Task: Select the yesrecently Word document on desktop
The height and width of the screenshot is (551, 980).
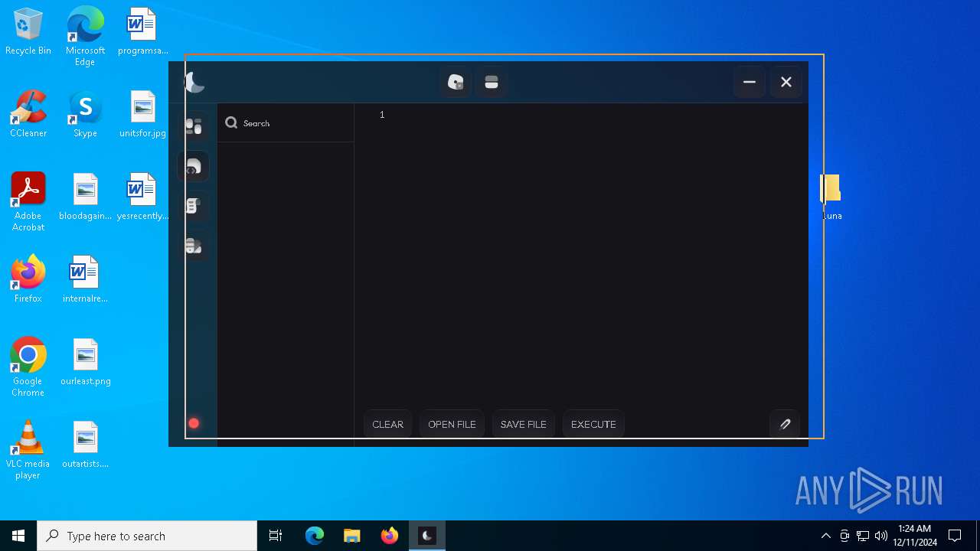Action: click(x=142, y=197)
